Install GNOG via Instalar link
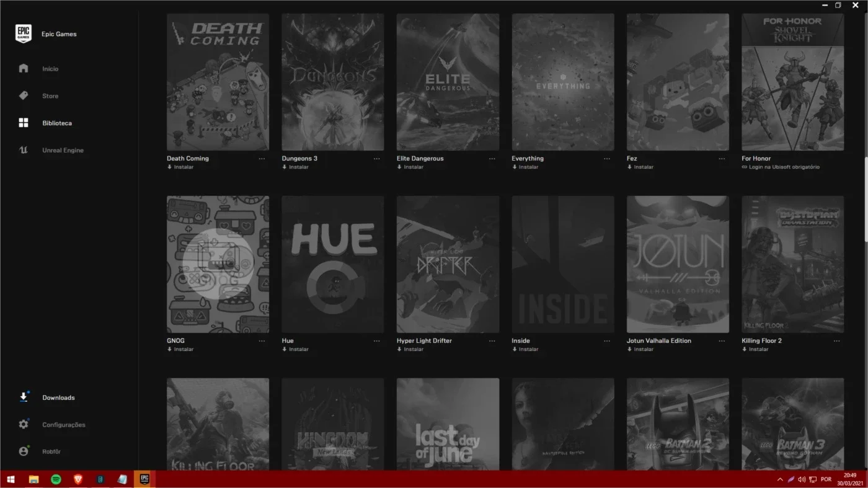 click(180, 349)
